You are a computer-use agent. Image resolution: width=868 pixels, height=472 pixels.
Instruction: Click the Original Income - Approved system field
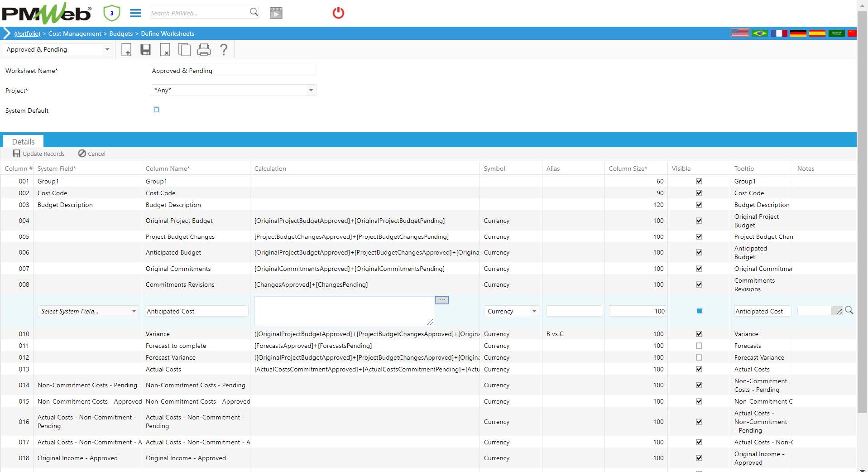[77, 458]
